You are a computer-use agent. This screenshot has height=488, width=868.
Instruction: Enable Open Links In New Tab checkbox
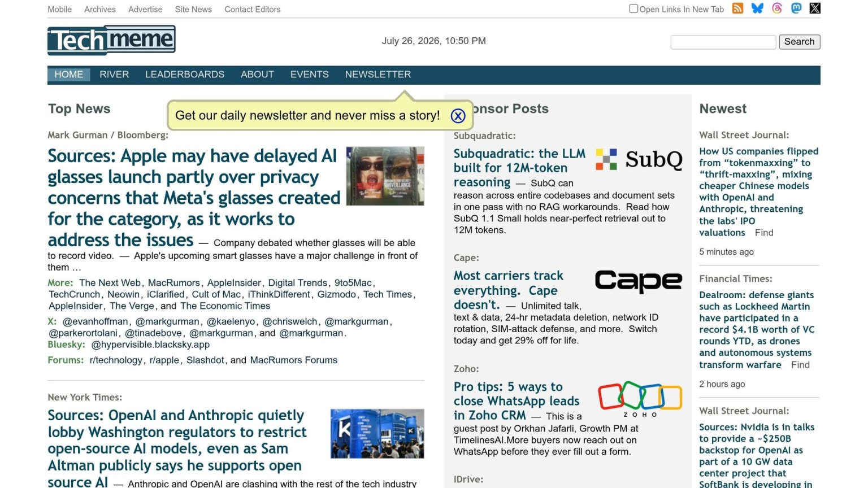(633, 8)
